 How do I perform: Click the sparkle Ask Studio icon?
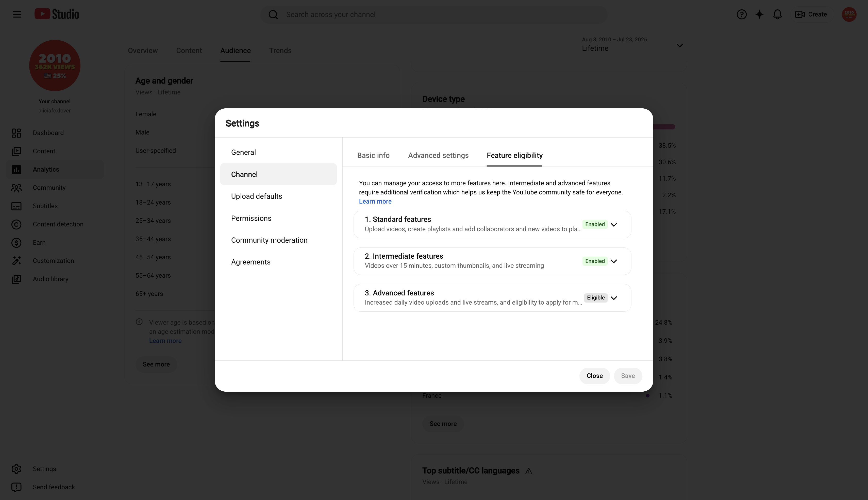[x=759, y=14]
